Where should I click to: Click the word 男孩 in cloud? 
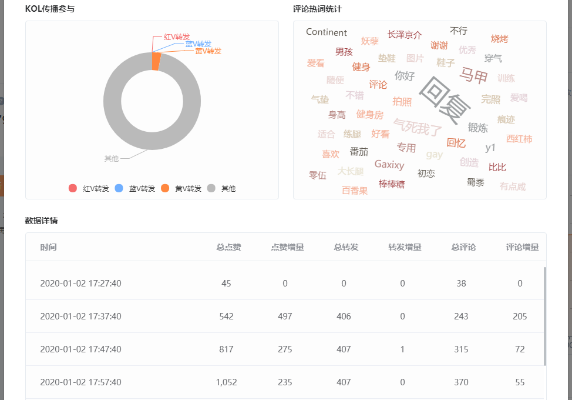point(344,52)
